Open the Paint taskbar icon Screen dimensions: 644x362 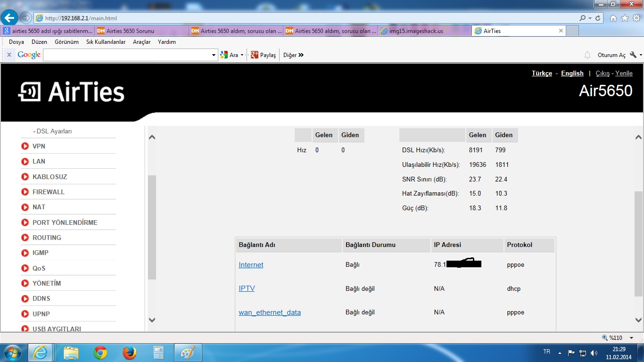(188, 353)
